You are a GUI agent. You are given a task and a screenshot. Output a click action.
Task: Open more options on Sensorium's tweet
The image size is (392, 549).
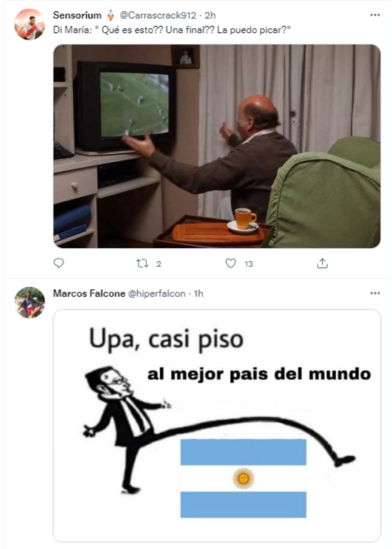pyautogui.click(x=375, y=15)
